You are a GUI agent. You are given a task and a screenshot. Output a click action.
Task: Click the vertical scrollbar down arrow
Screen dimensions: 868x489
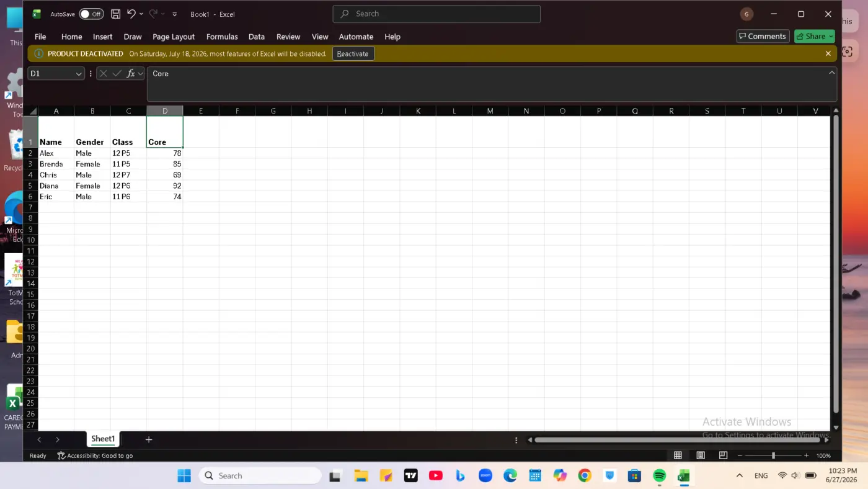coord(836,427)
